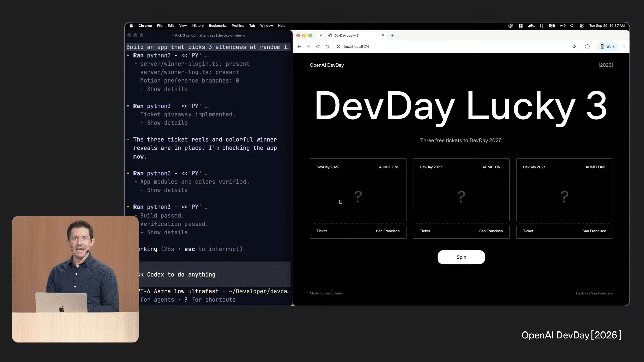The height and width of the screenshot is (362, 644).
Task: Close the DevDay Lucky 3 tab
Action: pos(383,35)
